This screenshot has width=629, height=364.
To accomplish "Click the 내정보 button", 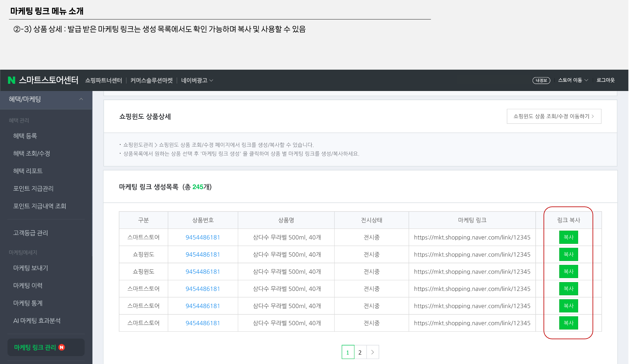I will point(541,80).
